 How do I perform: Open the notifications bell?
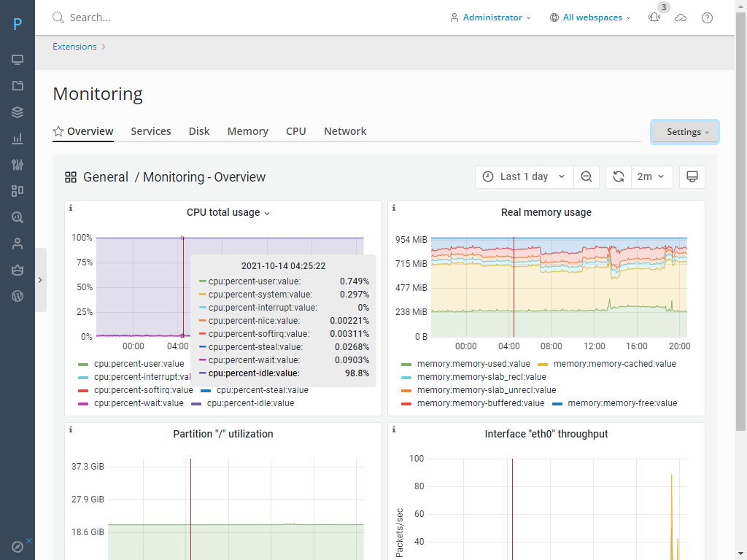(x=654, y=17)
